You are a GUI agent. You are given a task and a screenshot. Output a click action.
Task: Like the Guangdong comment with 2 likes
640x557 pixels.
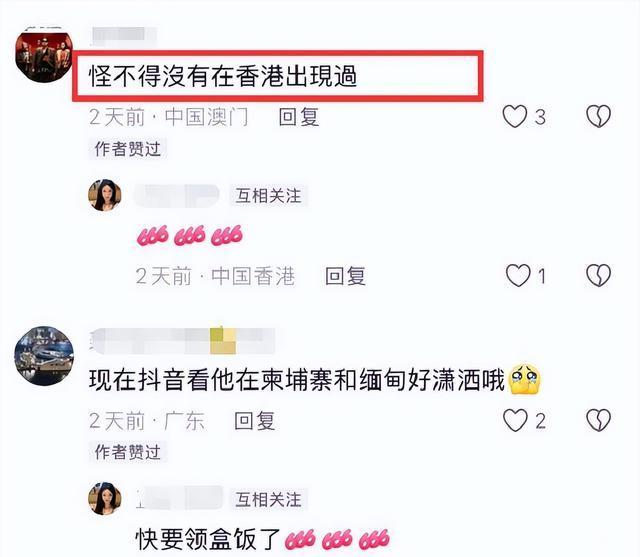(x=515, y=420)
